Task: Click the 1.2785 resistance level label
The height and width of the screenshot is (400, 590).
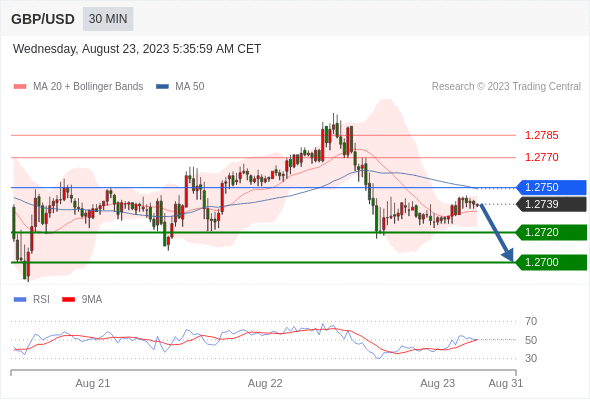Action: [x=541, y=135]
